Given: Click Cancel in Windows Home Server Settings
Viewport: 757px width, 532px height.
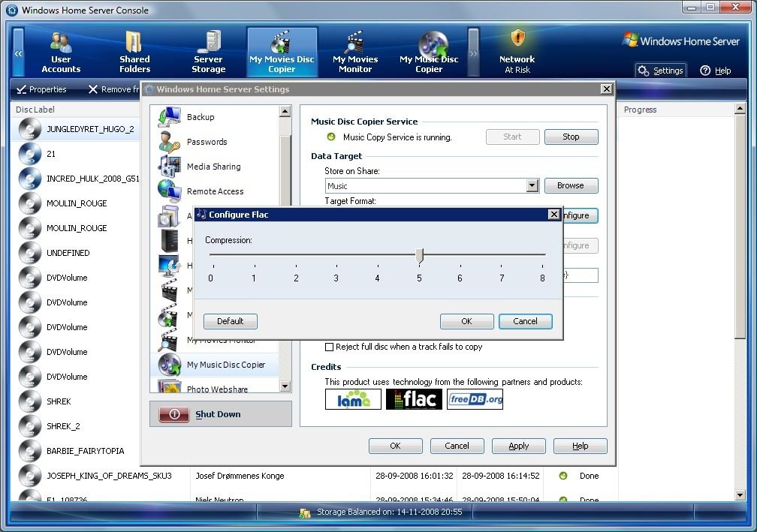Looking at the screenshot, I should pyautogui.click(x=457, y=446).
